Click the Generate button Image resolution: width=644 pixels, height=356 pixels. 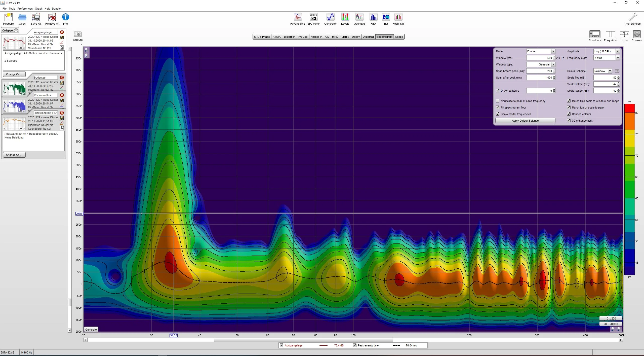(x=91, y=330)
